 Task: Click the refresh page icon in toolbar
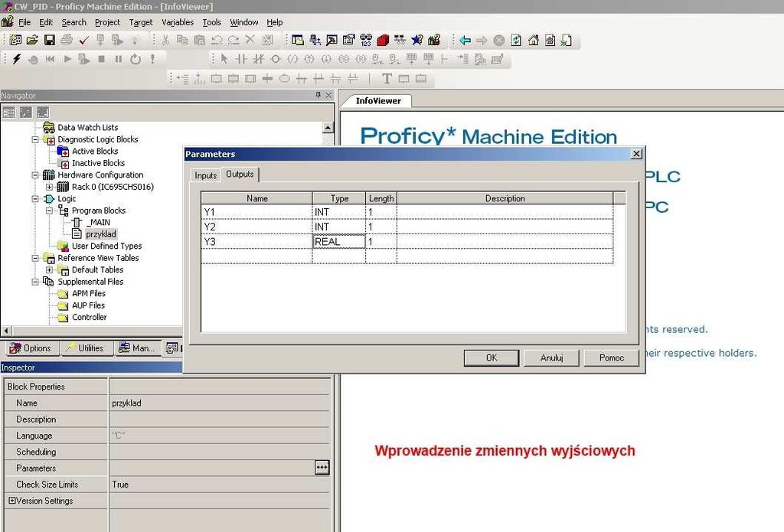(x=516, y=40)
